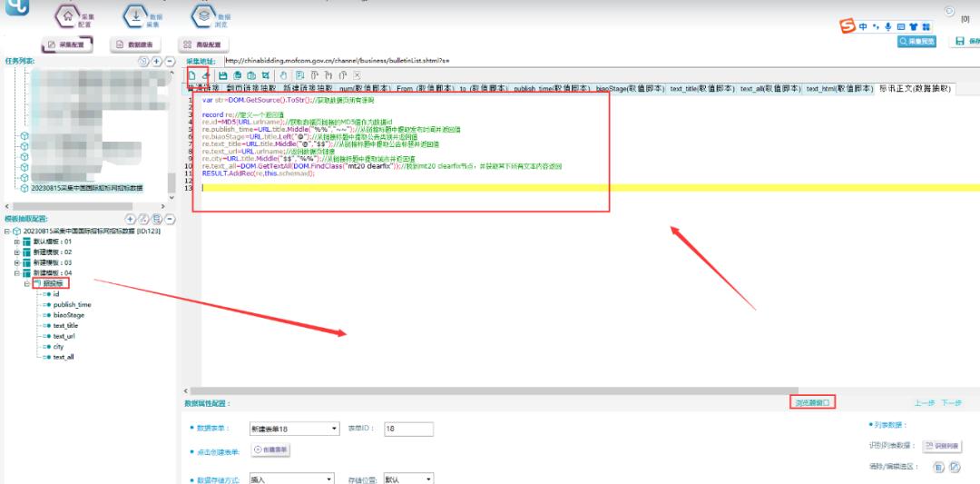Click minus icon in 任务列表 panel header
This screenshot has width=980, height=484.
(x=170, y=61)
